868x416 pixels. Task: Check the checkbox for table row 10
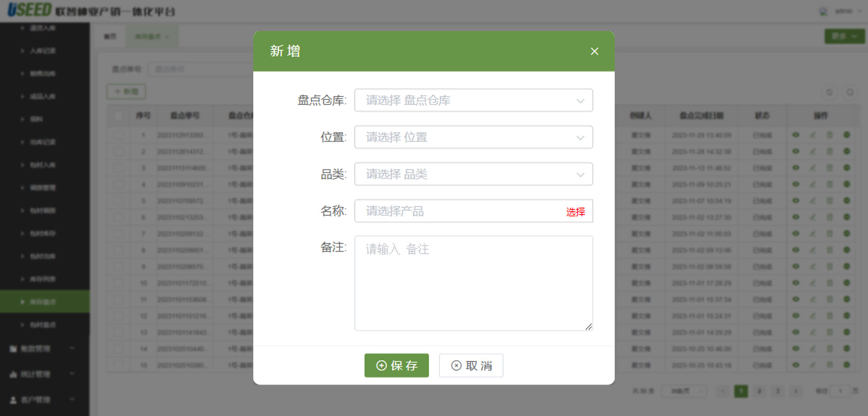(x=119, y=283)
